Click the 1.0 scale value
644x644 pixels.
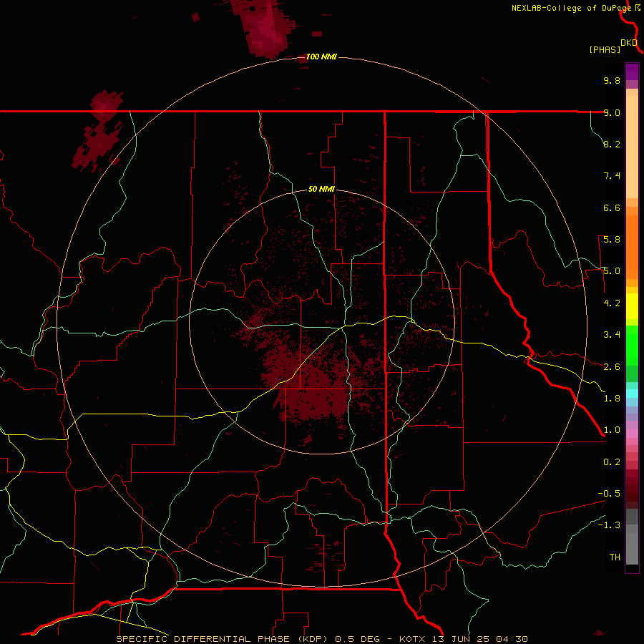(612, 430)
